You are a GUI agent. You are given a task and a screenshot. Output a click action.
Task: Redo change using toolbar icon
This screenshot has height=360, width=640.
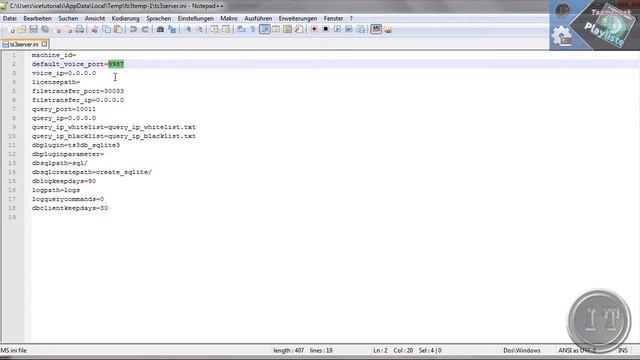[145, 29]
